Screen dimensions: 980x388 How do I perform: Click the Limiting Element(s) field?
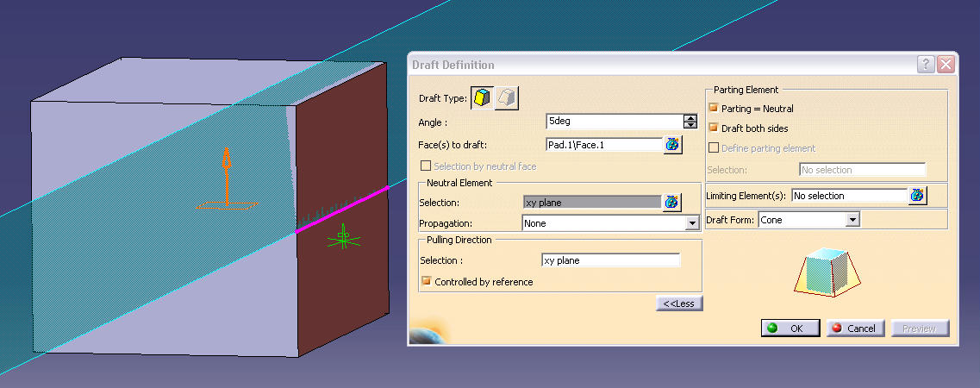tap(849, 196)
